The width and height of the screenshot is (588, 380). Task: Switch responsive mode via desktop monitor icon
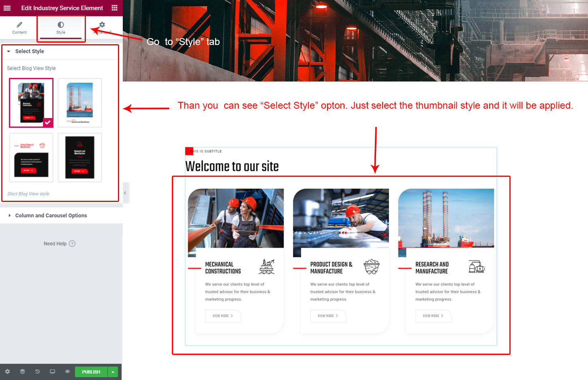52,371
